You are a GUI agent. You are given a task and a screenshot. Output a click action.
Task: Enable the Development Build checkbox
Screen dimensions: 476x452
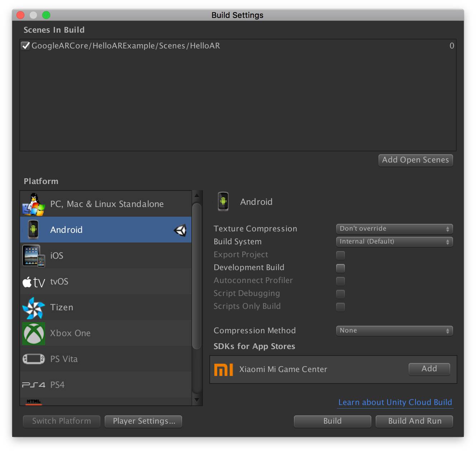pyautogui.click(x=341, y=268)
